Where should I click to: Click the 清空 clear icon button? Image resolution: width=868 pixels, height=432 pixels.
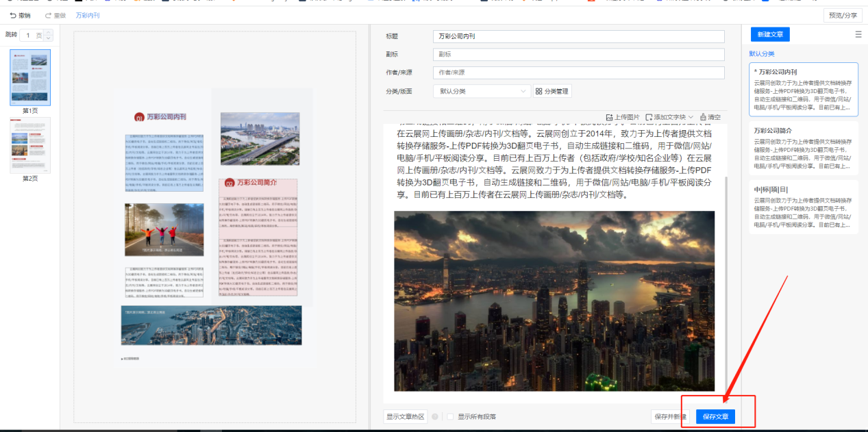pos(710,117)
